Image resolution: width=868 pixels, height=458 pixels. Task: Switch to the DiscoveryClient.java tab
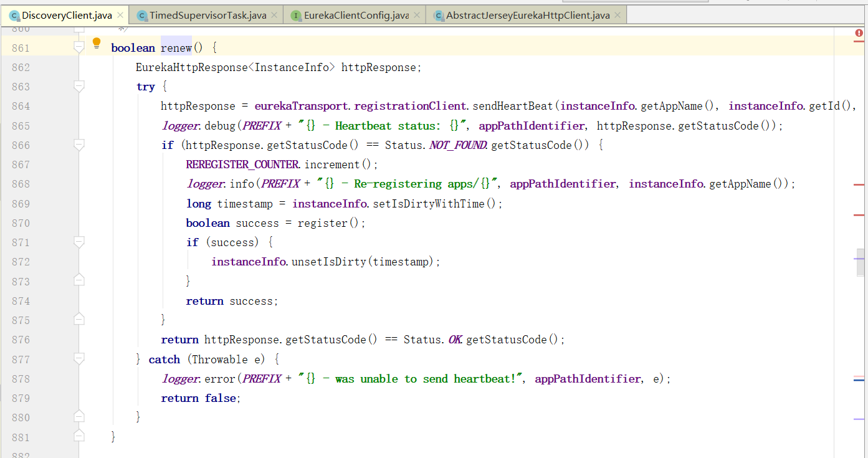[65, 16]
